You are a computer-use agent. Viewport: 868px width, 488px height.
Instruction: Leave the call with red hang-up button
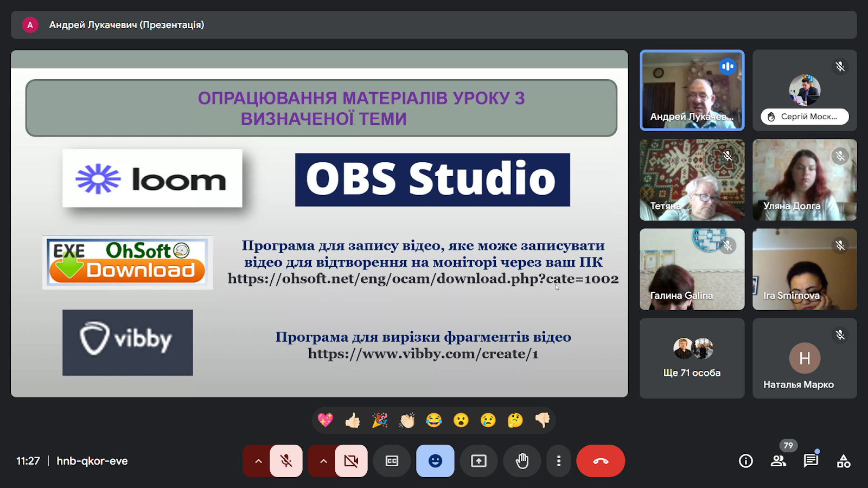601,461
